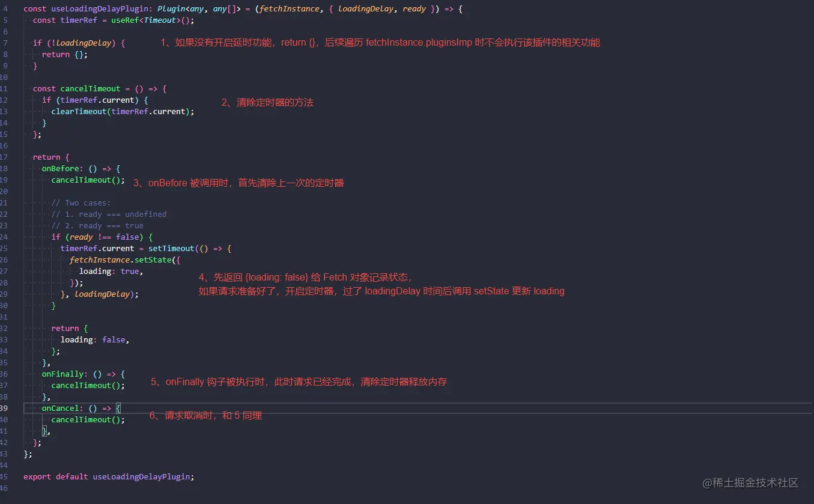Click cancelTimeout in 'const cancelTimeout = () => {'
This screenshot has height=504, width=814.
click(x=90, y=89)
